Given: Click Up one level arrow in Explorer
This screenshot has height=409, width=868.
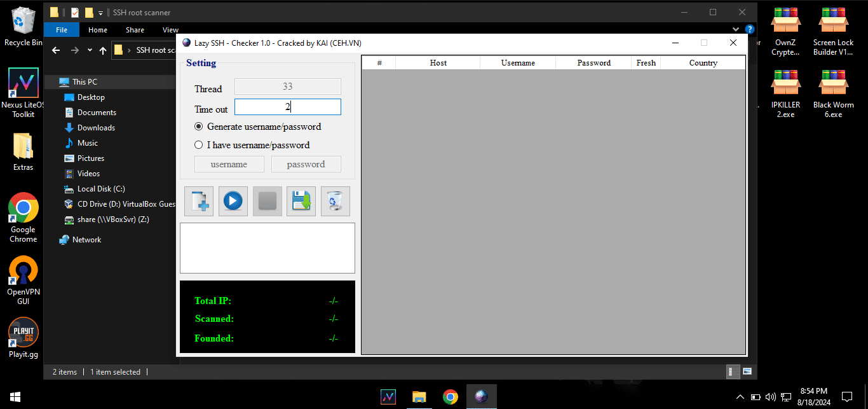Looking at the screenshot, I should 102,50.
